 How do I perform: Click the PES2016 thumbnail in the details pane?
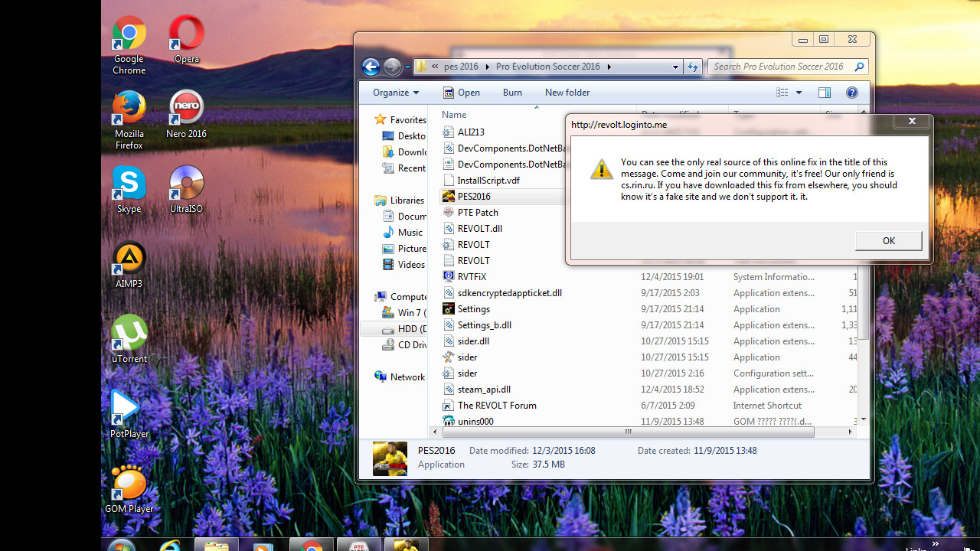click(x=390, y=458)
